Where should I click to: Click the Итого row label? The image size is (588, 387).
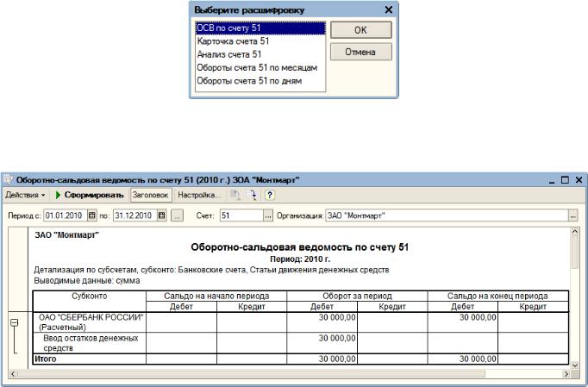tap(46, 359)
